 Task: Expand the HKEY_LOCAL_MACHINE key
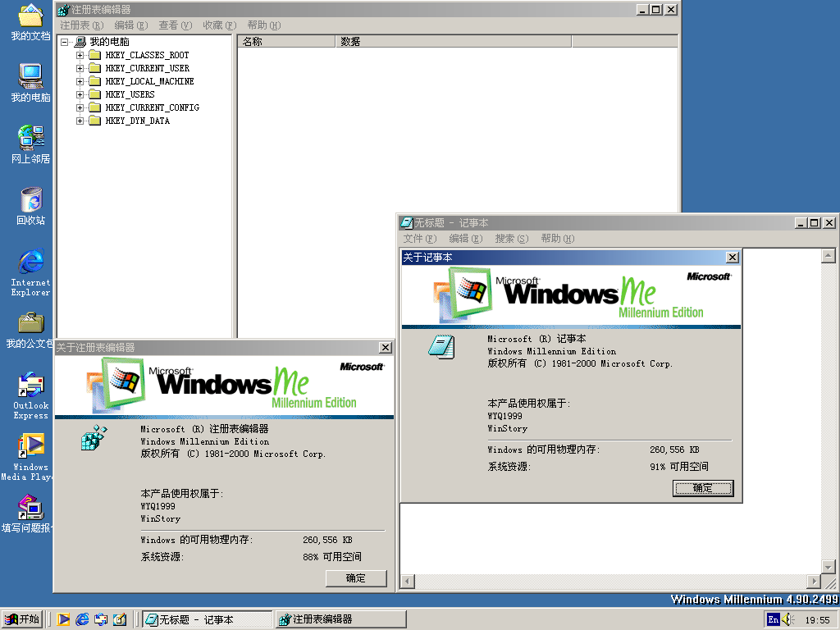click(x=80, y=81)
